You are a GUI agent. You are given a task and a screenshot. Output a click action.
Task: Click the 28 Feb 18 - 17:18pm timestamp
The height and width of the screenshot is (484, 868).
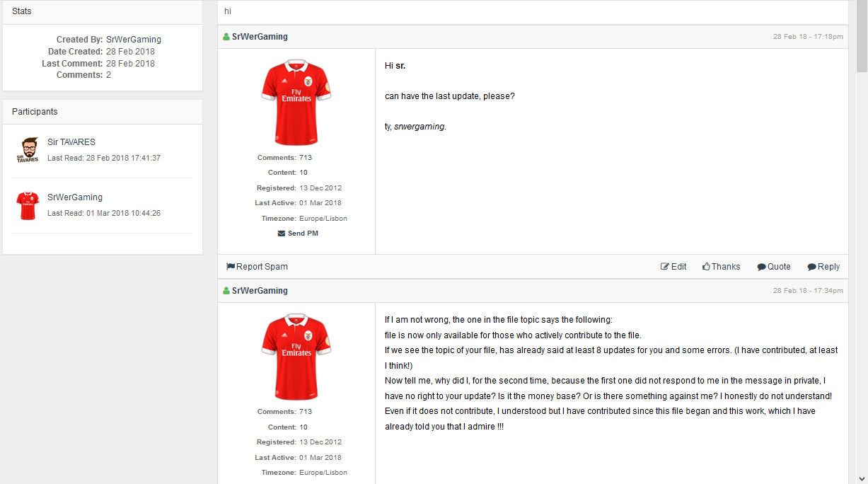click(808, 37)
